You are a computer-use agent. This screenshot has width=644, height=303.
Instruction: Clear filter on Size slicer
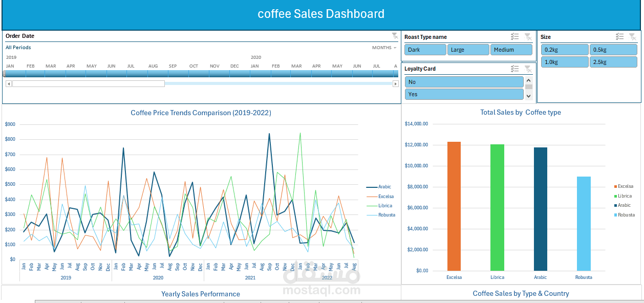(633, 37)
